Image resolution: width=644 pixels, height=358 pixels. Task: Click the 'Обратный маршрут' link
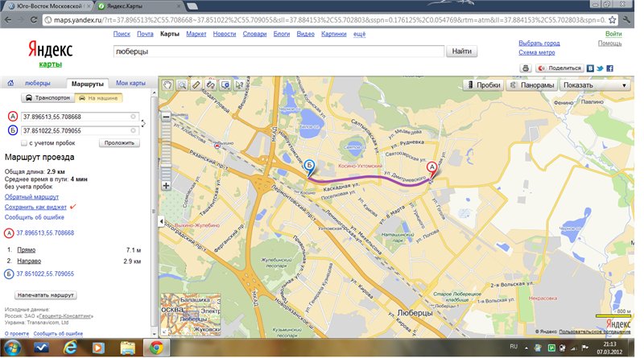[31, 196]
